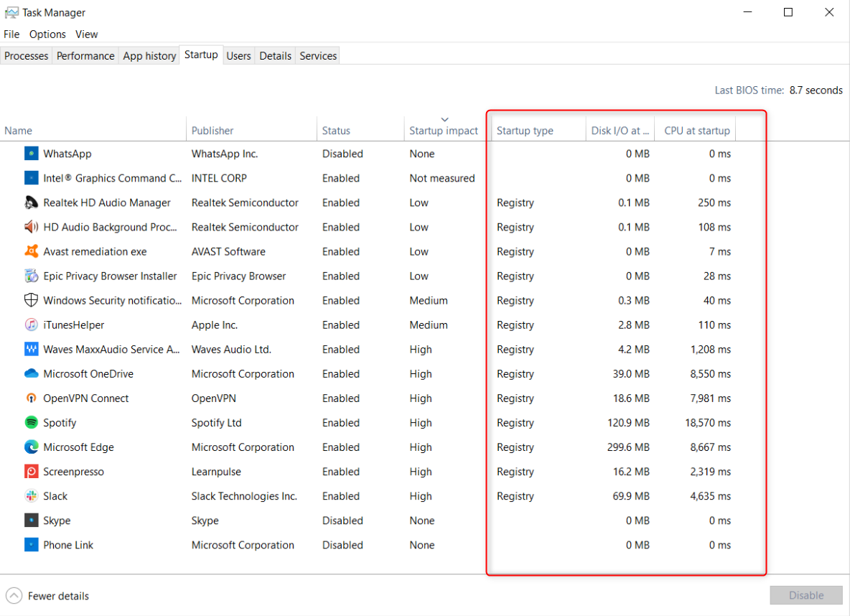This screenshot has height=616, width=850.
Task: Click the iTunesHelper music icon
Action: (x=32, y=325)
